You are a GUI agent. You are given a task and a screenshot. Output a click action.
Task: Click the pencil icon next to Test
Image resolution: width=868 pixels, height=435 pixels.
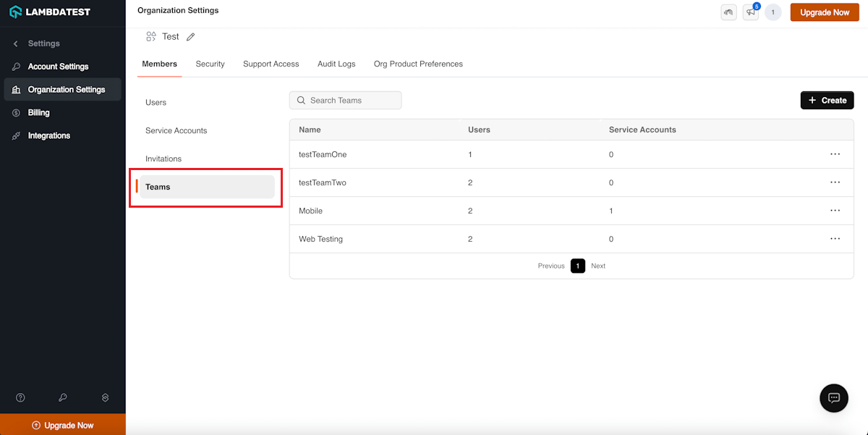click(191, 37)
